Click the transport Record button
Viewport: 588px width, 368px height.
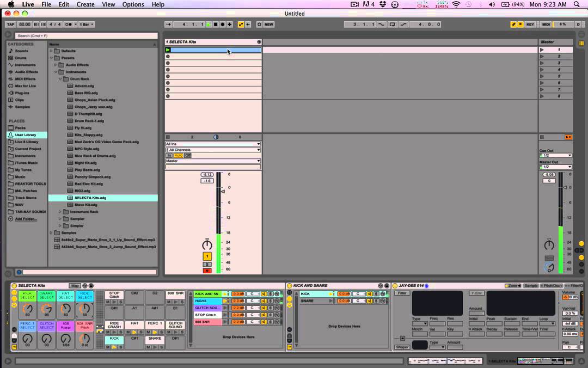coord(222,24)
